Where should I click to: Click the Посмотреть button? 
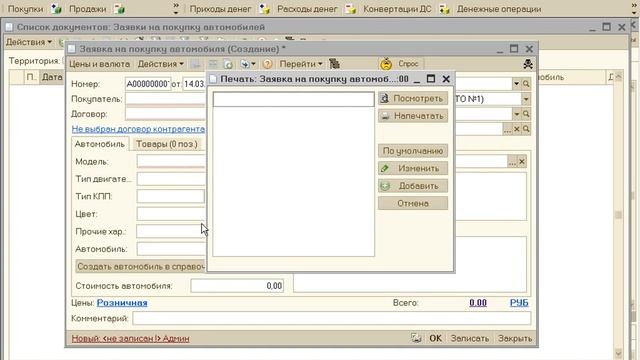click(x=413, y=98)
